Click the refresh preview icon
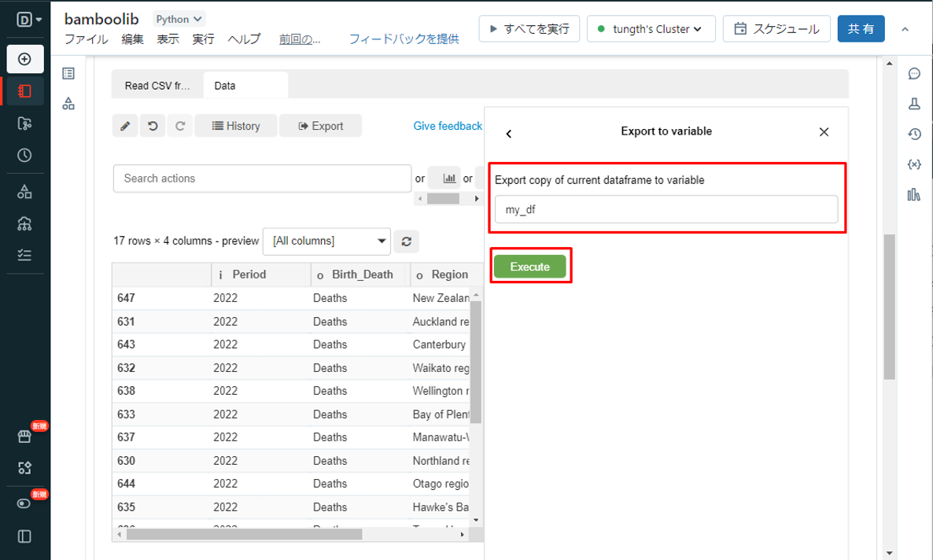The height and width of the screenshot is (560, 933). [407, 241]
